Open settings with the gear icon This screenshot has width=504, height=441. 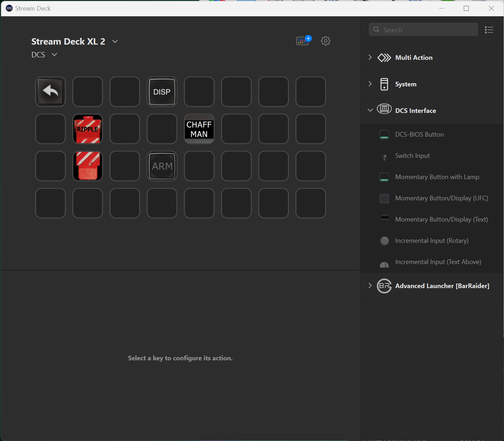point(325,41)
